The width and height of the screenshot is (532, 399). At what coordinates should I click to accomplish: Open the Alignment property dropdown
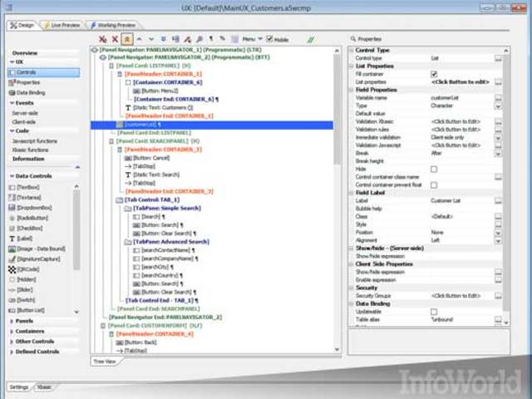coord(498,240)
